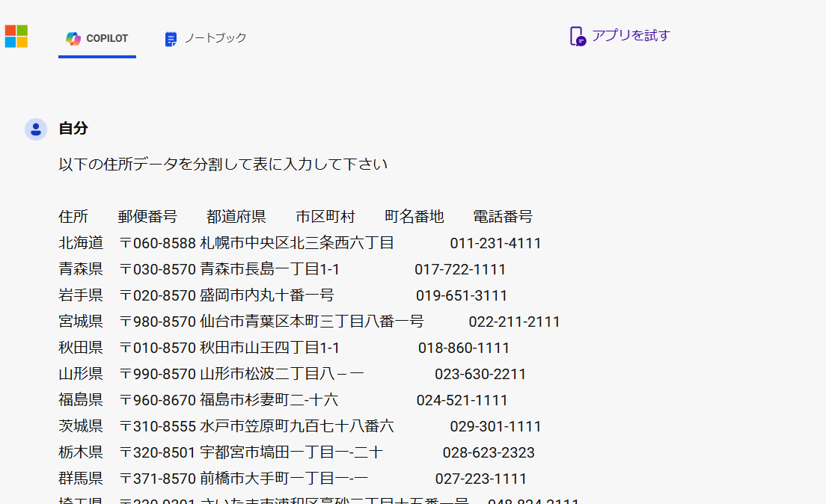
Task: Click address 青森市長島一丁目1-1
Action: [269, 269]
